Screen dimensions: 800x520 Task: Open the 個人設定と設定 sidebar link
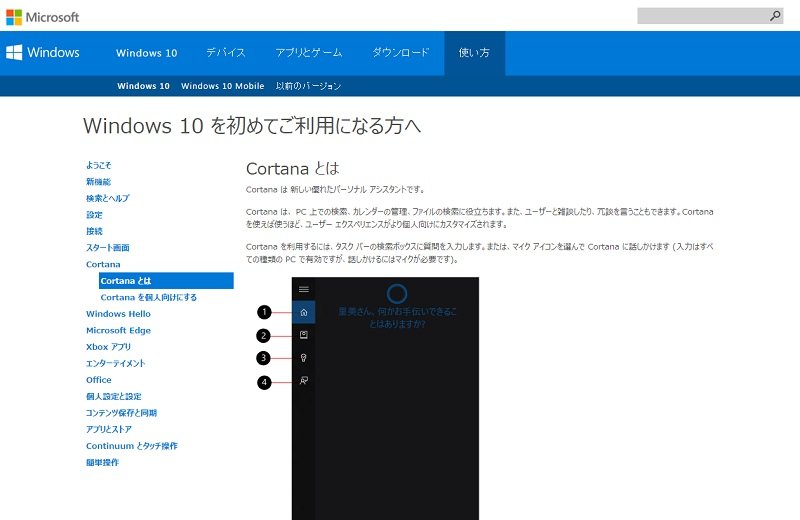tap(114, 396)
